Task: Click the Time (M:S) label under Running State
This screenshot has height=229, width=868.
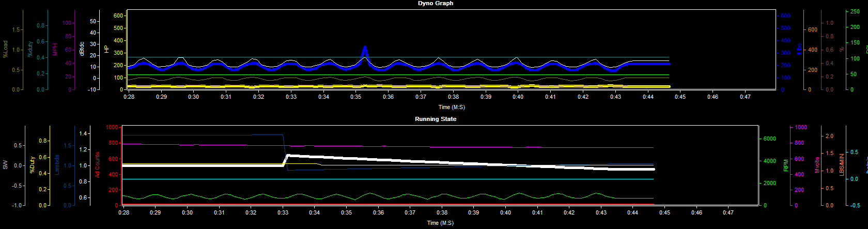Action: tap(440, 223)
